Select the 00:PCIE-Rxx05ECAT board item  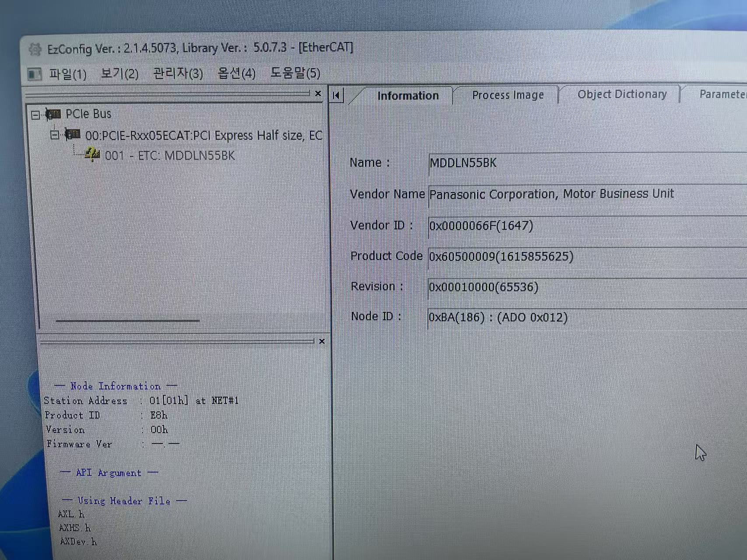(203, 136)
